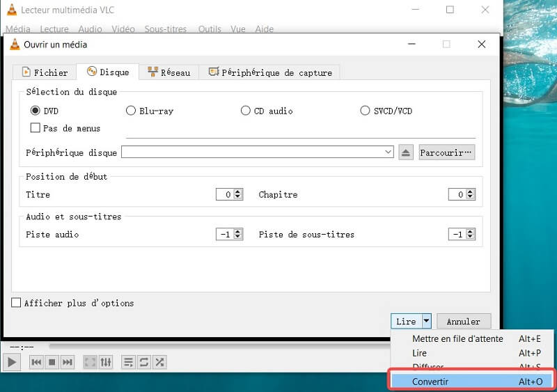Open the Aide menu
Viewport: 557px width, 392px height.
pos(265,29)
